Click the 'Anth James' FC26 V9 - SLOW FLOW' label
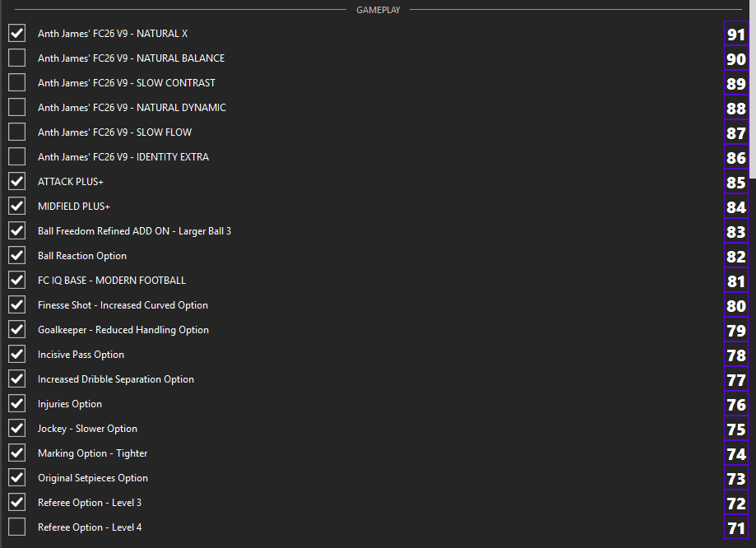Screen dimensions: 756x548 pyautogui.click(x=114, y=132)
